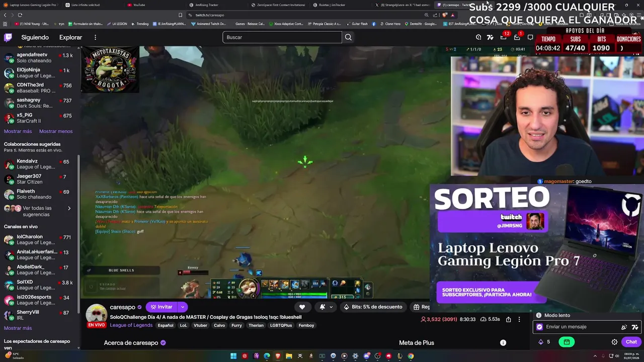This screenshot has width=644, height=362.
Task: Open Clone Hero bookmark in bookmarks bar
Action: pos(390,24)
